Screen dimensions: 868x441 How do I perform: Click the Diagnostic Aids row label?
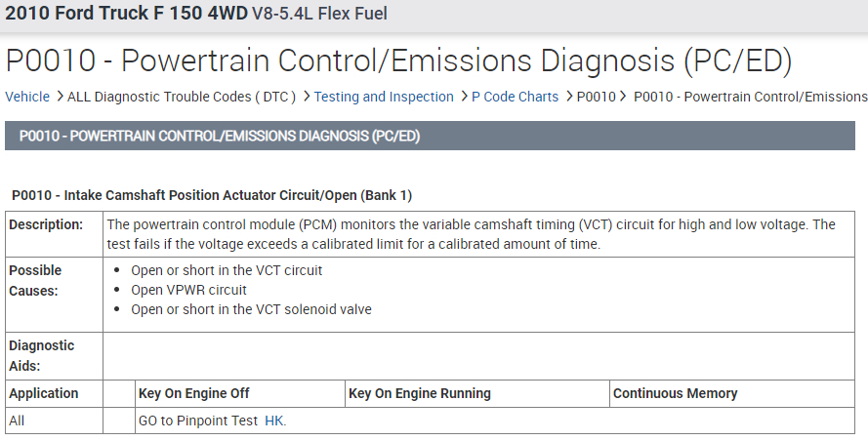tap(42, 355)
